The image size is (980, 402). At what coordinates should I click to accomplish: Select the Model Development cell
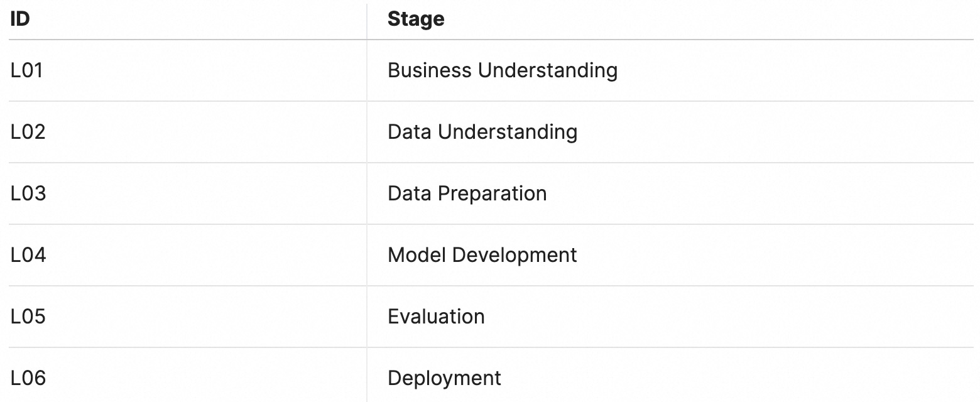pyautogui.click(x=670, y=255)
